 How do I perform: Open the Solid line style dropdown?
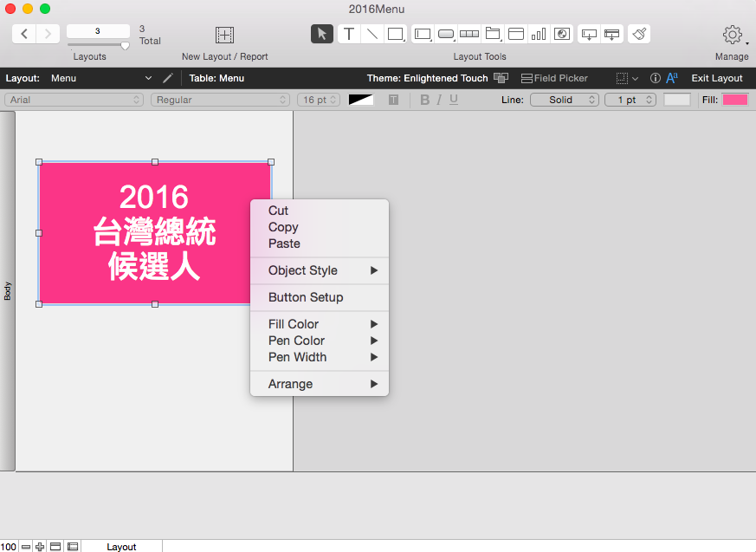pos(565,100)
